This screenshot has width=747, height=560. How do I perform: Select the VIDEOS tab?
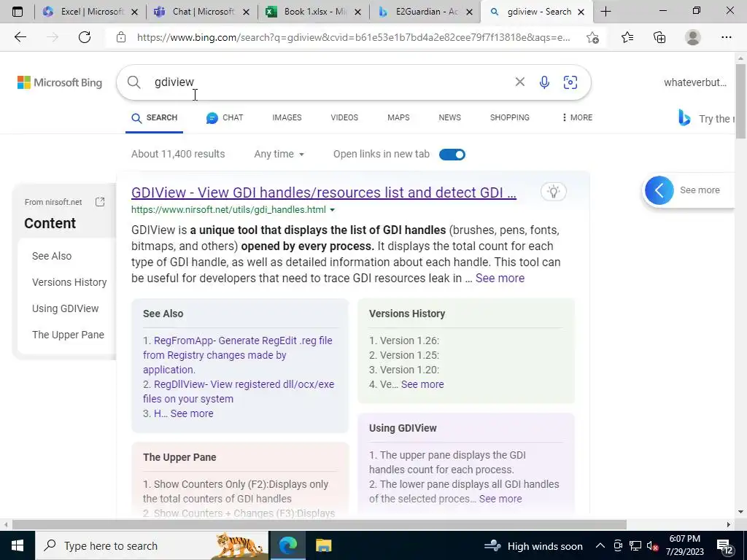344,117
